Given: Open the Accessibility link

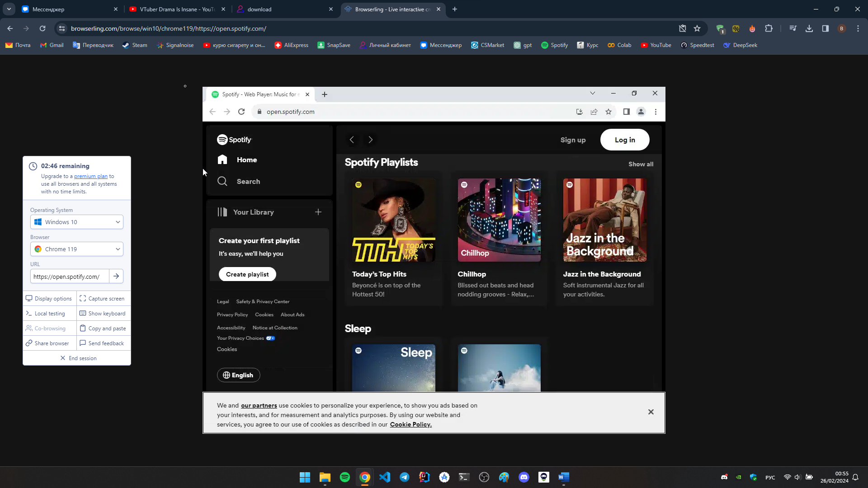Looking at the screenshot, I should pyautogui.click(x=231, y=328).
